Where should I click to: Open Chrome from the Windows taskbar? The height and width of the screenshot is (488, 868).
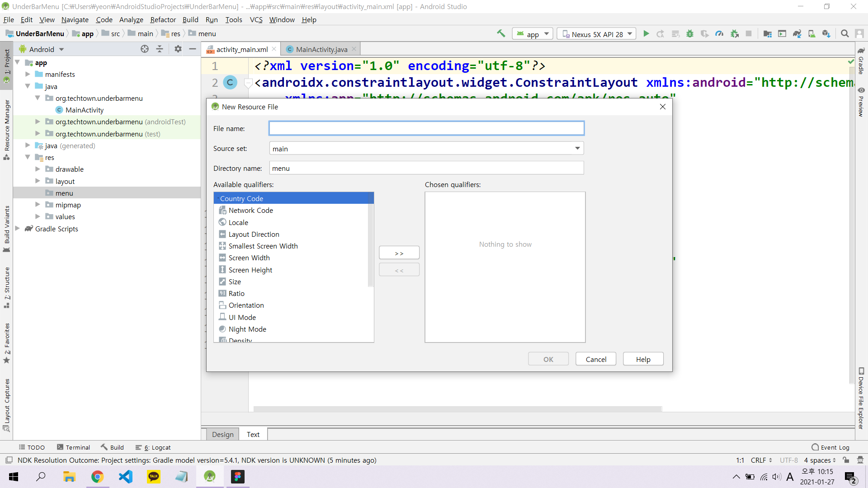click(x=97, y=477)
